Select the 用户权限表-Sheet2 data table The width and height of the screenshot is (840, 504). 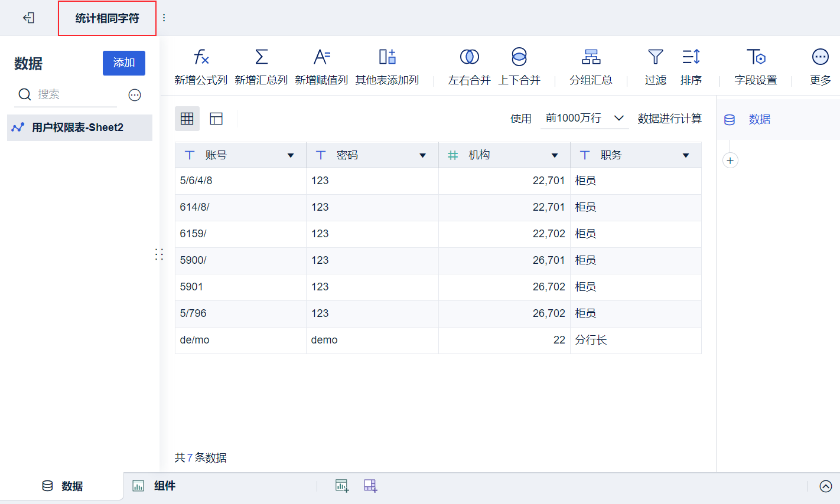coord(80,127)
